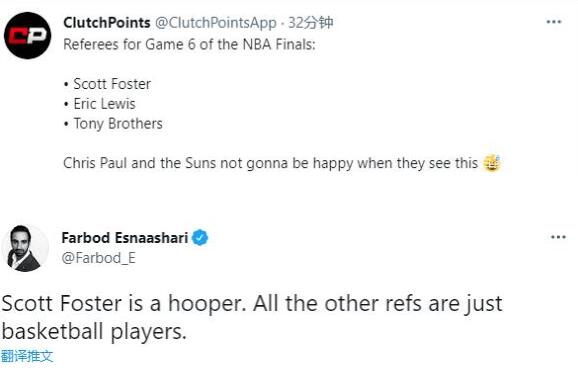Click the Tony Brothers bullet item
The height and width of the screenshot is (379, 578).
tap(113, 124)
